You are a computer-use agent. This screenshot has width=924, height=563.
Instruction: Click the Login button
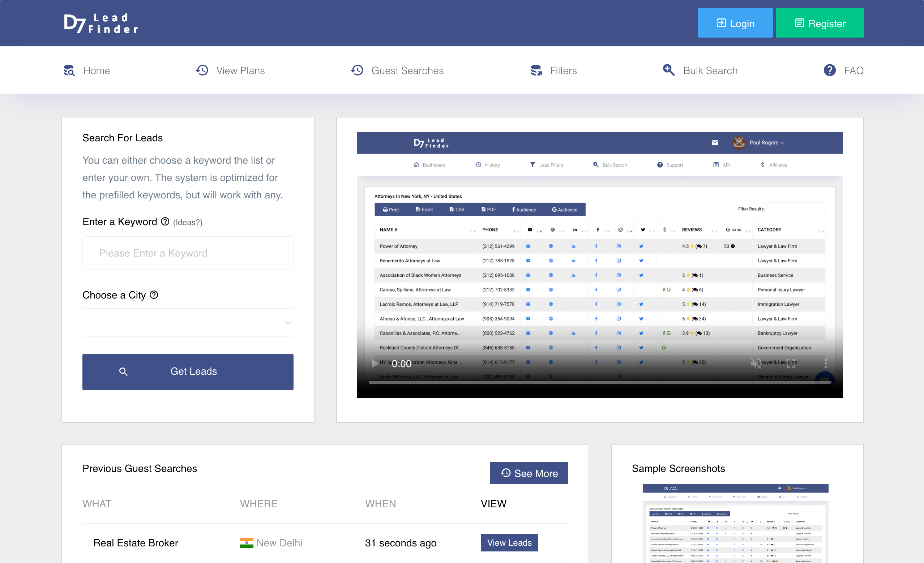735,23
